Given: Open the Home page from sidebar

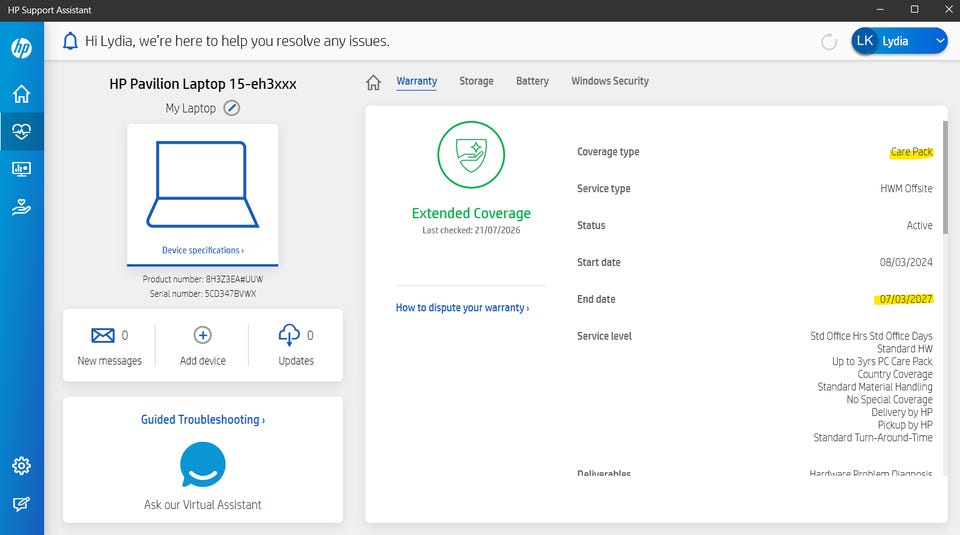Looking at the screenshot, I should [x=21, y=94].
